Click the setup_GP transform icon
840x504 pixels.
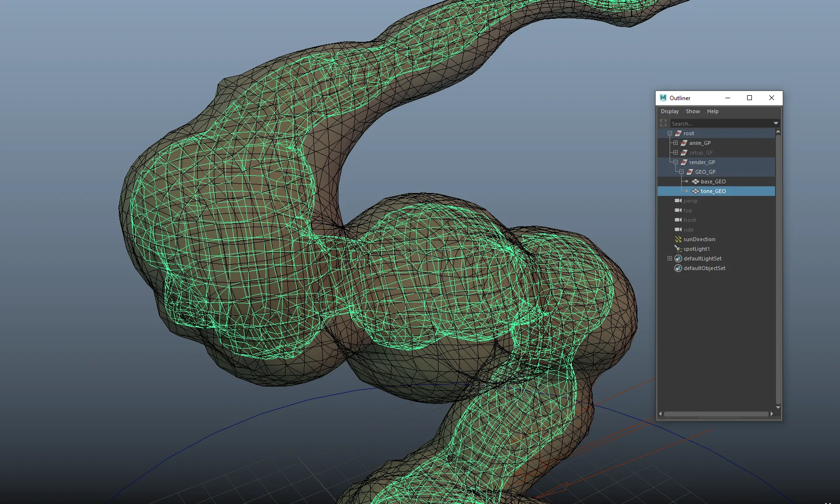[684, 153]
